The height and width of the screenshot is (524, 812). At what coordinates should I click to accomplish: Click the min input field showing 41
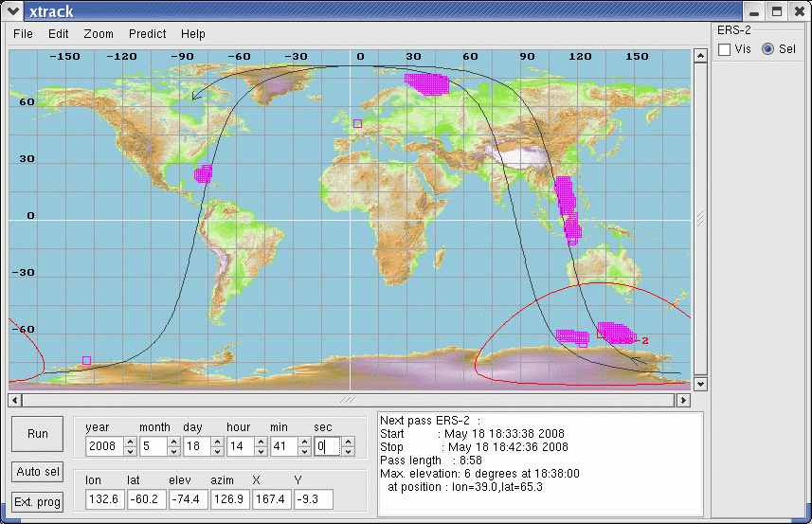284,446
